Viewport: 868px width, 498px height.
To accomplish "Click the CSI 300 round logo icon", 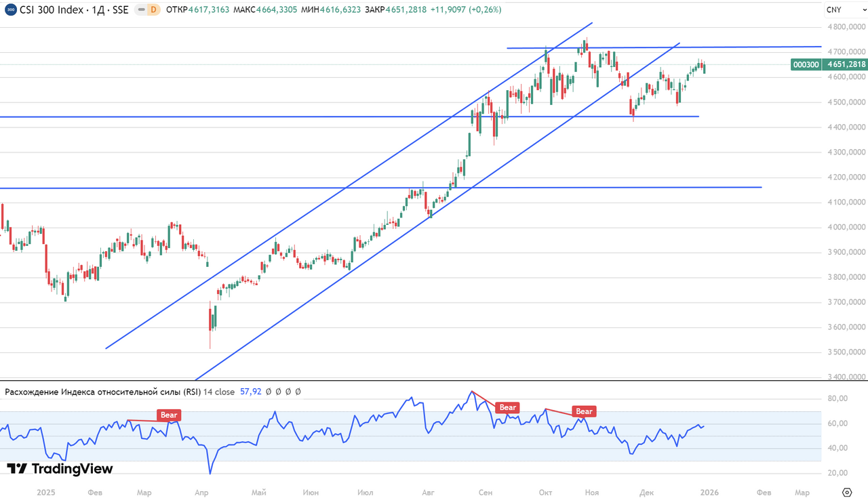I will 10,9.
